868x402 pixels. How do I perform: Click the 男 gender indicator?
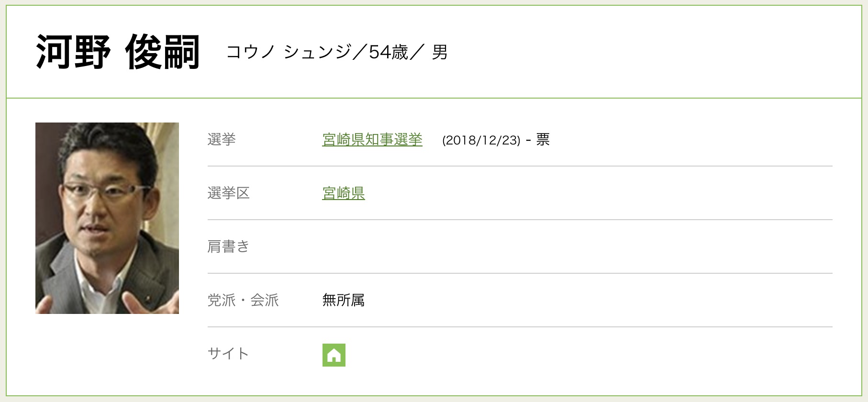tap(440, 52)
